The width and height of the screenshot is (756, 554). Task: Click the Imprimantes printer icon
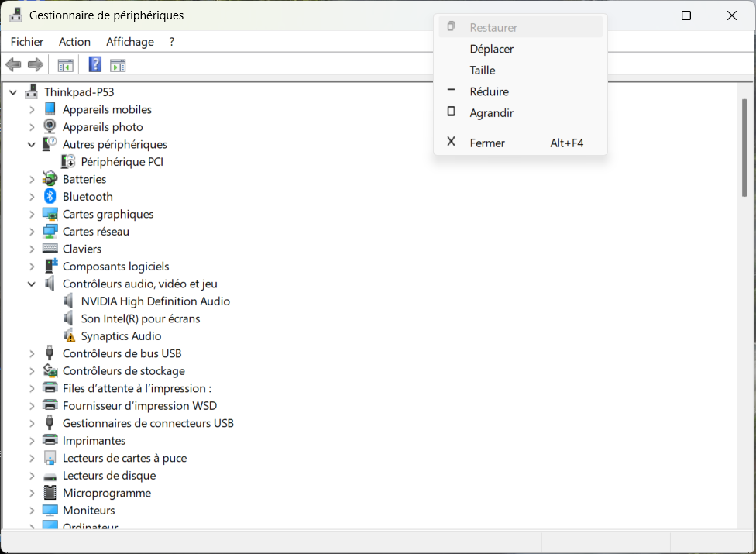coord(50,440)
